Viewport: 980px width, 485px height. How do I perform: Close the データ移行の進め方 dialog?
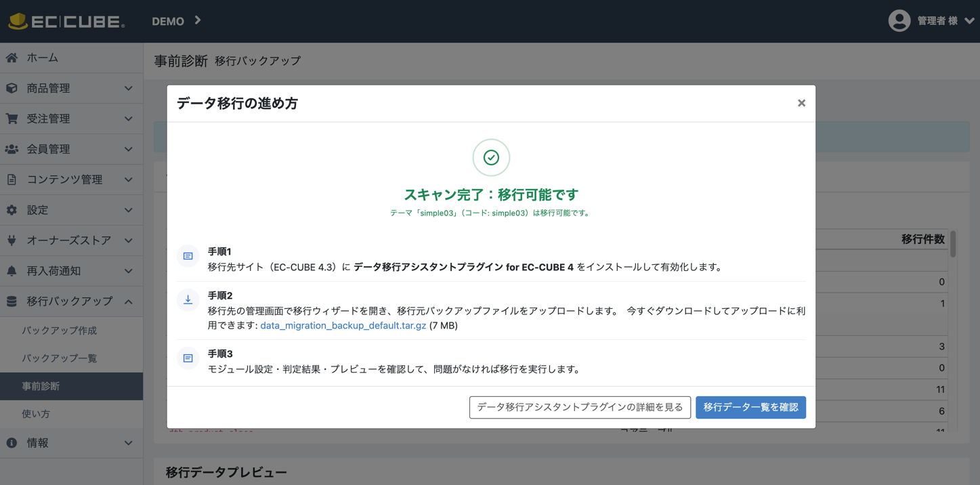click(801, 103)
